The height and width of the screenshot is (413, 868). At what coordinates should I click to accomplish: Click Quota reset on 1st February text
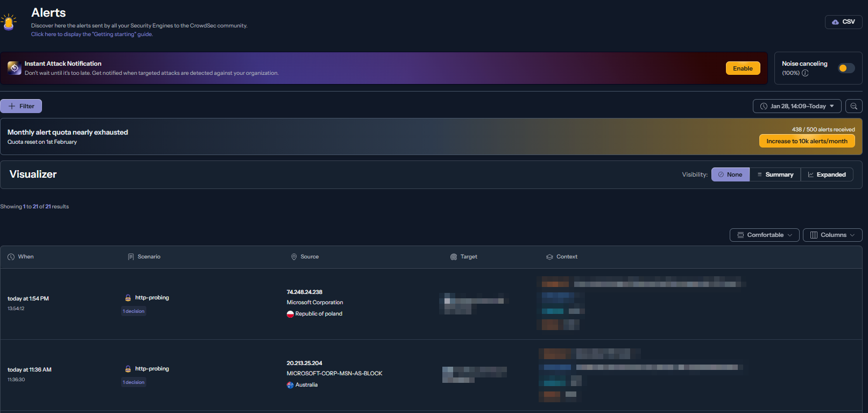pos(42,142)
